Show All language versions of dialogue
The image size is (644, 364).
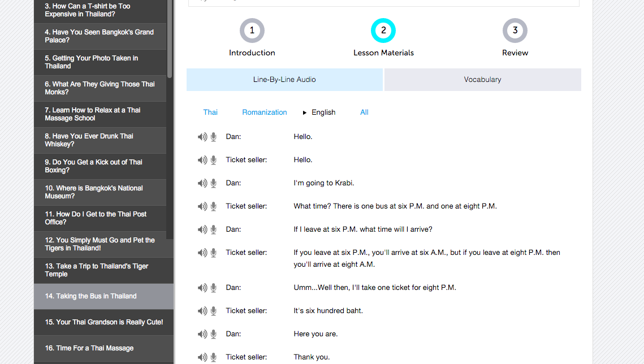pos(364,112)
